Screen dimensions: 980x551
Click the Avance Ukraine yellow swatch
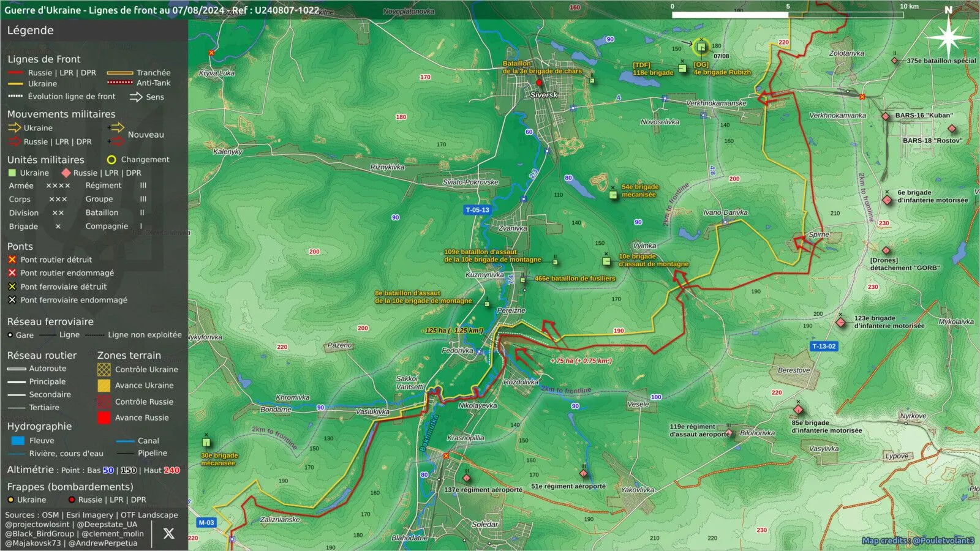pos(104,386)
